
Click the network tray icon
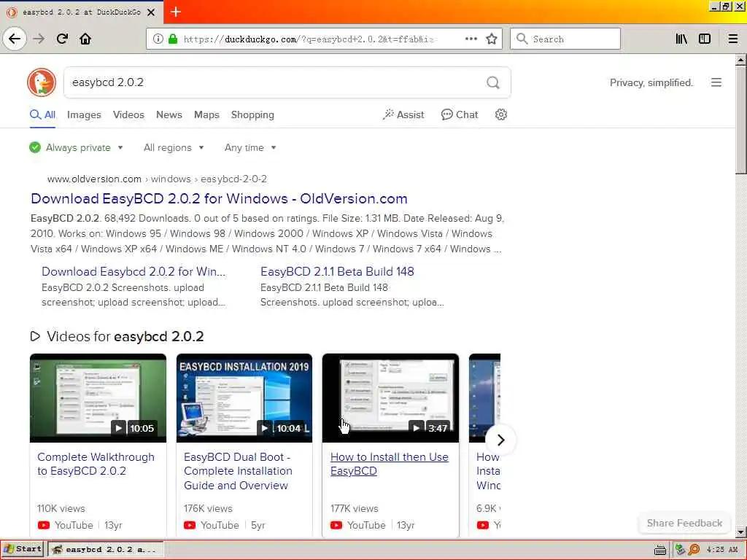coord(681,550)
